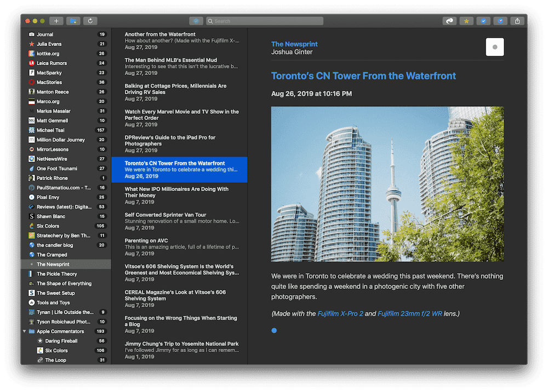This screenshot has width=548, height=392.
Task: Open Watch Every Marvel Movie article
Action: click(x=179, y=118)
